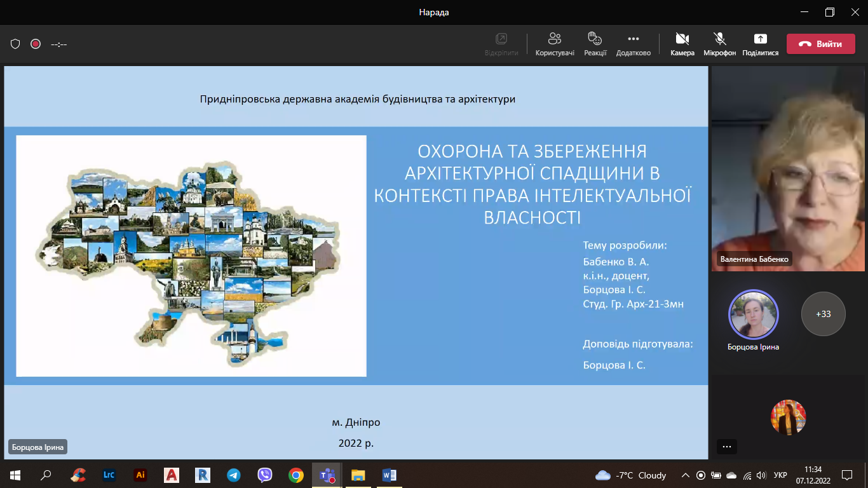Toggle the Камера camera on
Viewport: 868px width, 488px height.
682,44
